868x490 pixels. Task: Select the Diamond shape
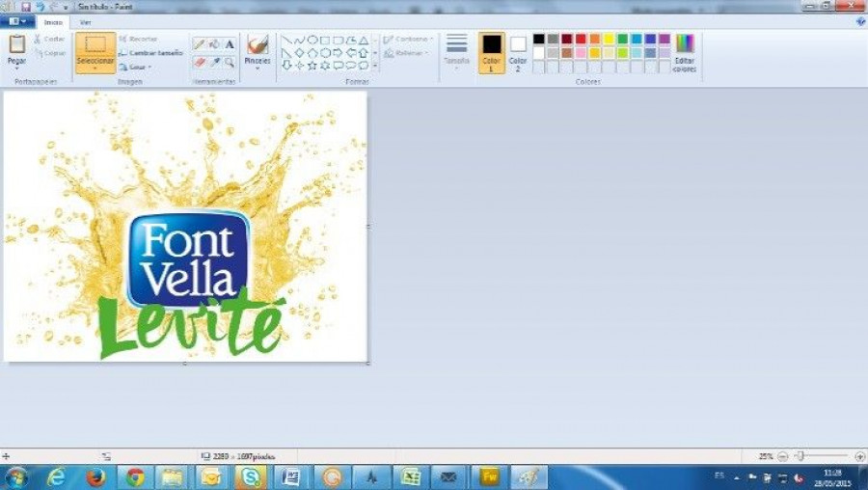tap(300, 53)
